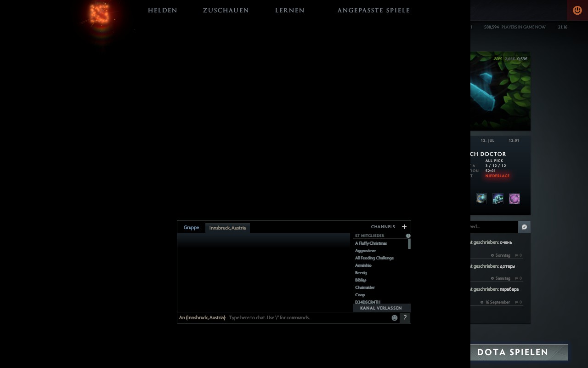Open the Helden menu
Viewport: 588px width, 368px height.
click(x=163, y=11)
